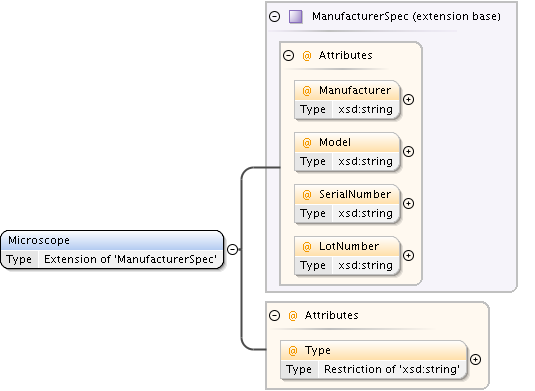
Task: Click "Restriction of 'xsd:string'" type value
Action: (x=392, y=369)
